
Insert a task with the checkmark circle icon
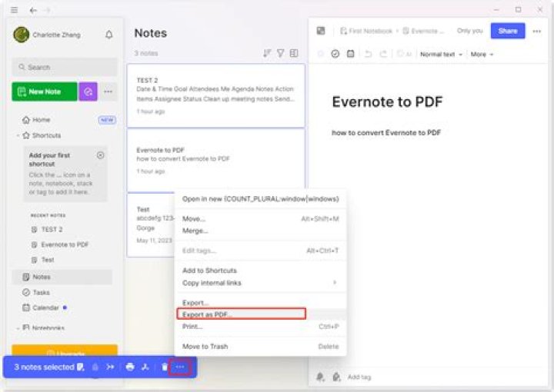(x=335, y=54)
